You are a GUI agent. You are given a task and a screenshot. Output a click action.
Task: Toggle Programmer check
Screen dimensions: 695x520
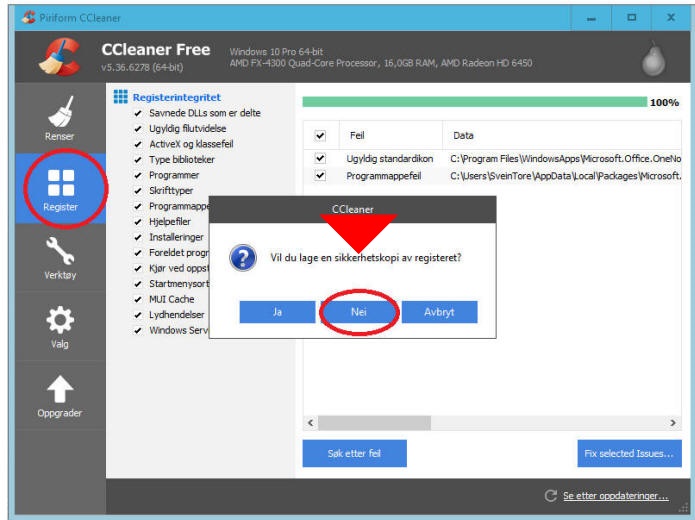pyautogui.click(x=138, y=175)
